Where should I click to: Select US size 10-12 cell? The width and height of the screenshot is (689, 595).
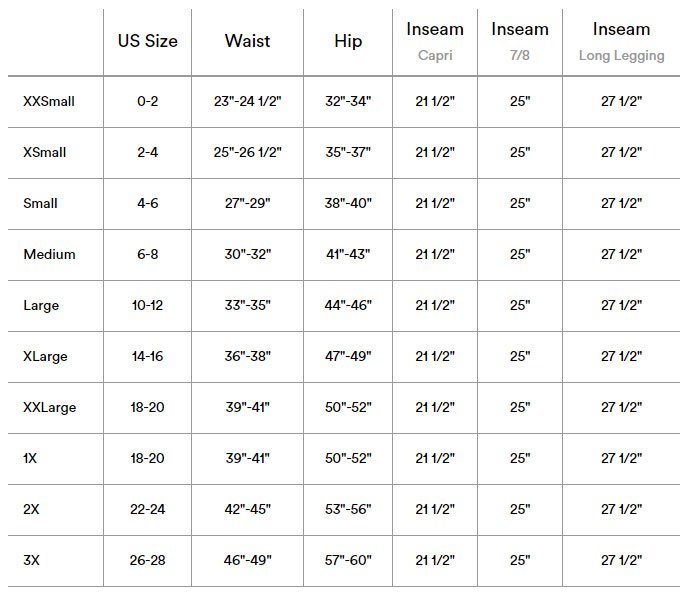click(x=147, y=305)
